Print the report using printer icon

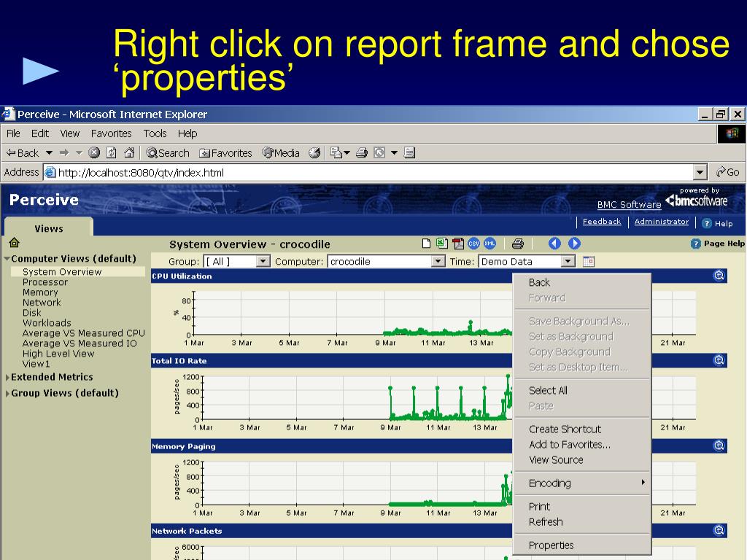coord(518,244)
